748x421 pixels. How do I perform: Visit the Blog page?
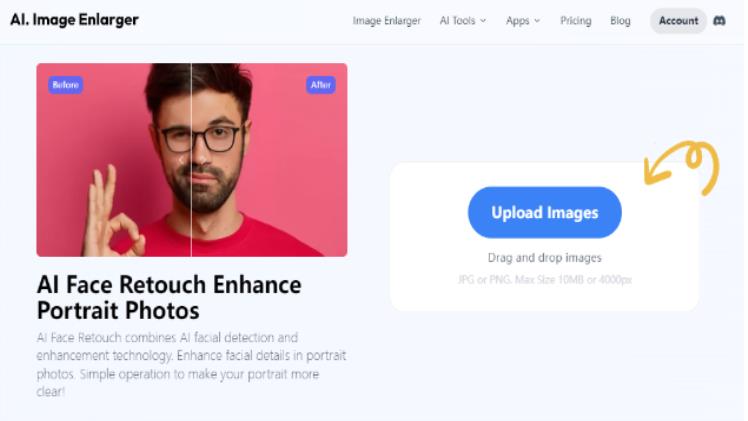(x=620, y=21)
